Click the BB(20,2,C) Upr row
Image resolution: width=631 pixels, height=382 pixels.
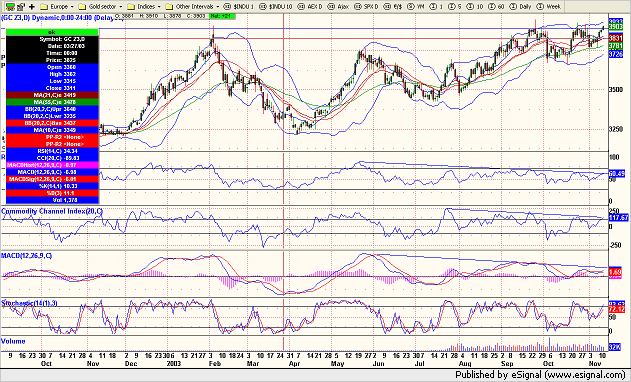pyautogui.click(x=52, y=109)
